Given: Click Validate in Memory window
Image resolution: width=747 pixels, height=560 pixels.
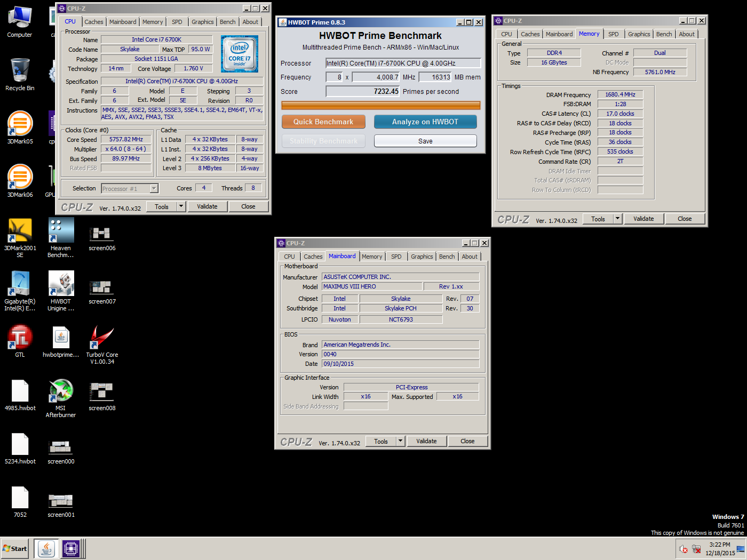Looking at the screenshot, I should pyautogui.click(x=643, y=219).
